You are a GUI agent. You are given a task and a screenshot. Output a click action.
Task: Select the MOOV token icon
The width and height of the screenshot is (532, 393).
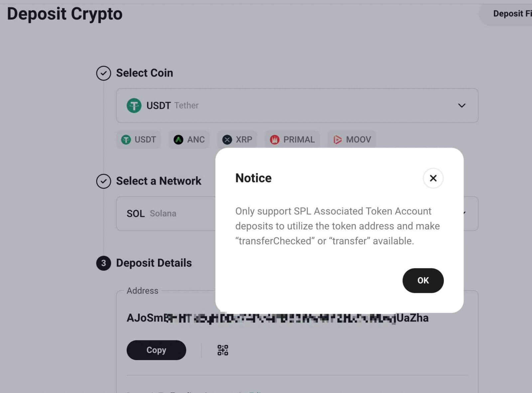[338, 140]
